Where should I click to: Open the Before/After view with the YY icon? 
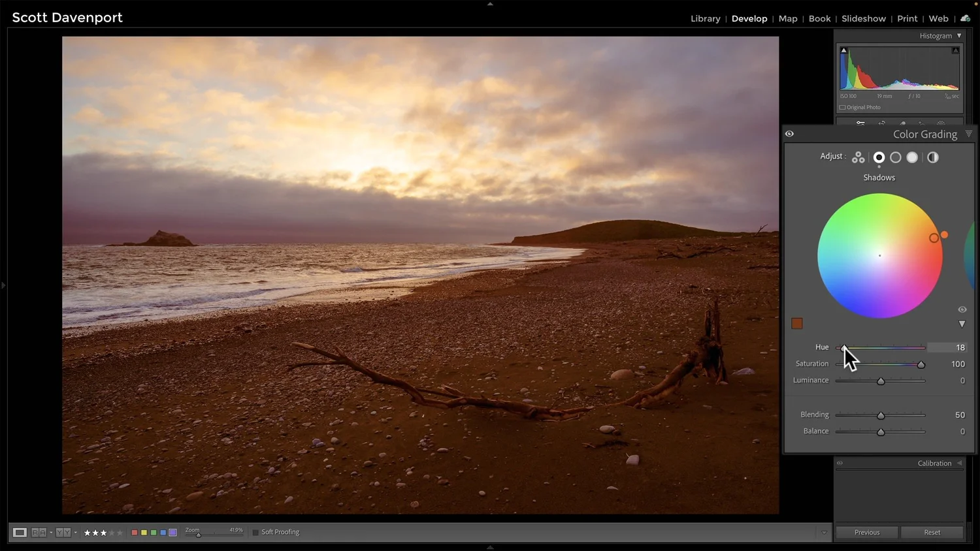click(63, 532)
